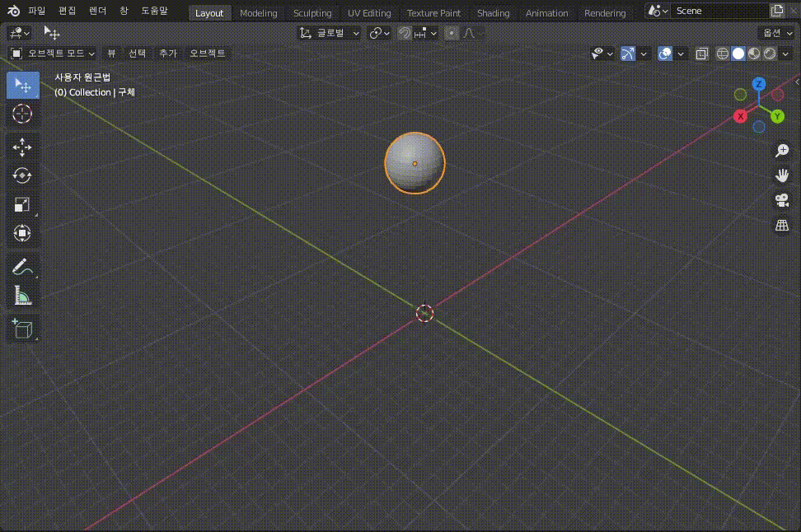Switch to the UV Editing tab
This screenshot has width=801, height=532.
point(369,12)
